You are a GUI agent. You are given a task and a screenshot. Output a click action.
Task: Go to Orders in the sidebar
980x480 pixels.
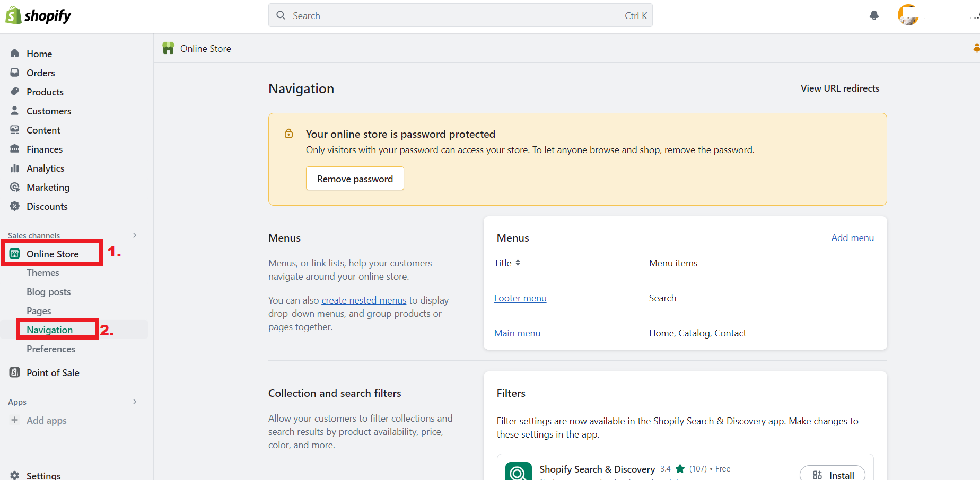pos(41,73)
